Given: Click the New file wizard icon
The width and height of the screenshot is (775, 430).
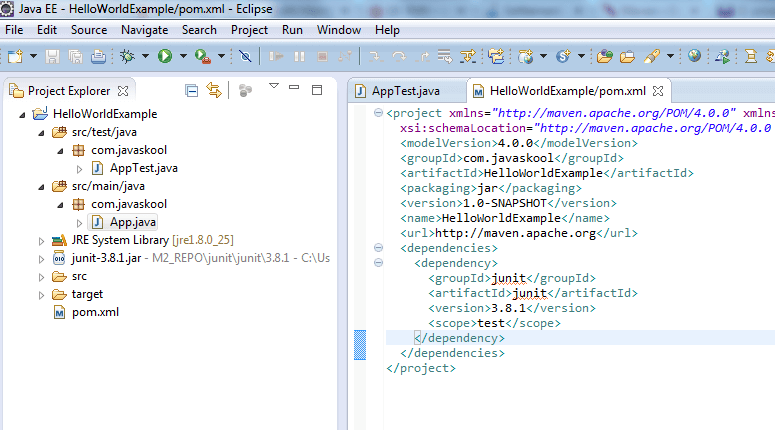Looking at the screenshot, I should (17, 56).
